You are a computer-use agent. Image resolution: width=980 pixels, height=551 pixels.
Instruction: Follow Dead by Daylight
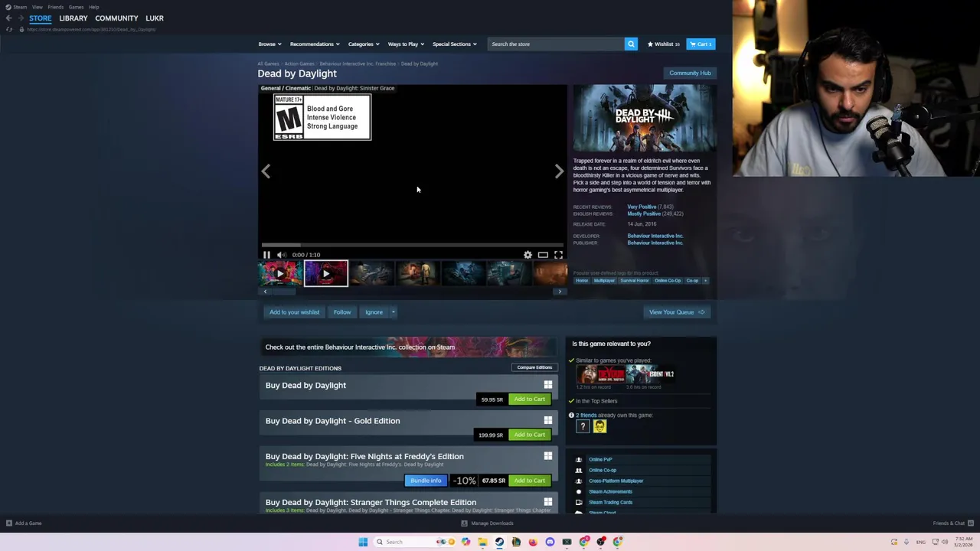pyautogui.click(x=342, y=312)
